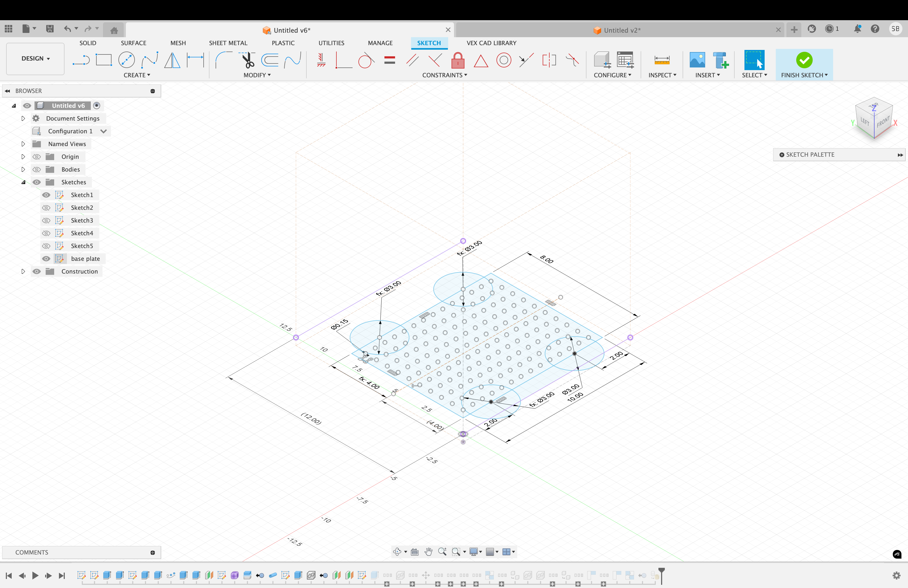Image resolution: width=908 pixels, height=588 pixels.
Task: Open the Mirror tool
Action: tap(172, 60)
